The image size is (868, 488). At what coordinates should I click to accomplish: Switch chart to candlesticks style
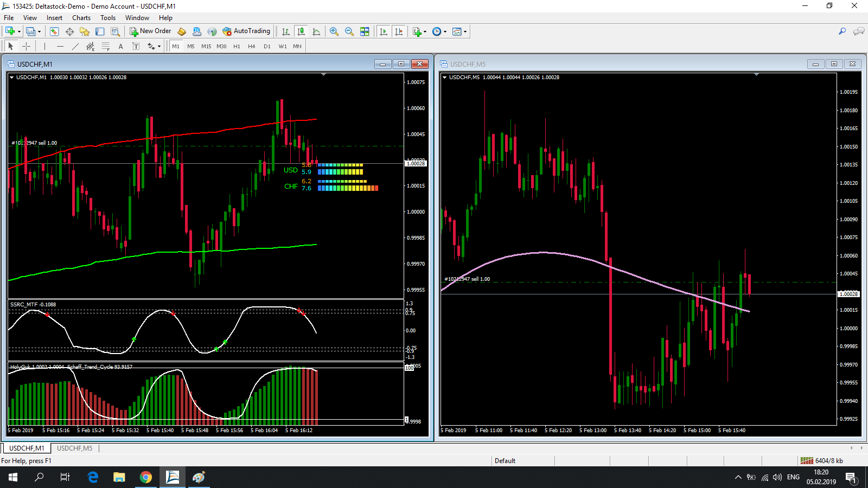[301, 31]
